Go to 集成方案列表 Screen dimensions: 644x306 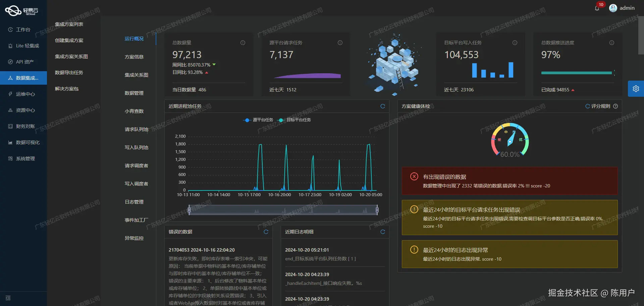[x=69, y=24]
